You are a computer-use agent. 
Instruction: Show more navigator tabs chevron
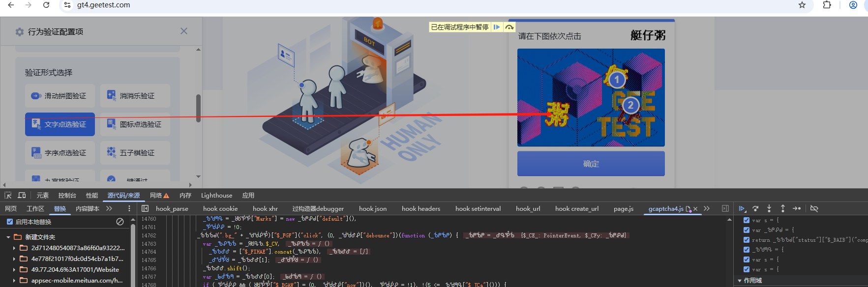[109, 208]
